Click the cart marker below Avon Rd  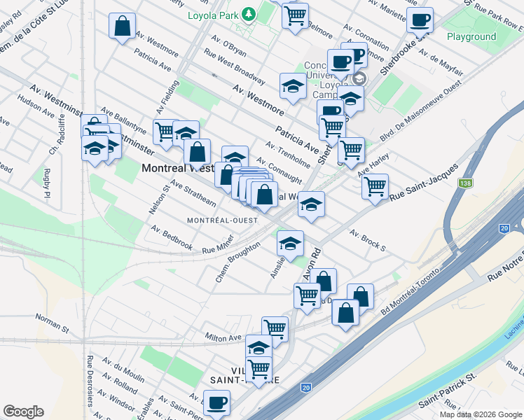tap(307, 297)
